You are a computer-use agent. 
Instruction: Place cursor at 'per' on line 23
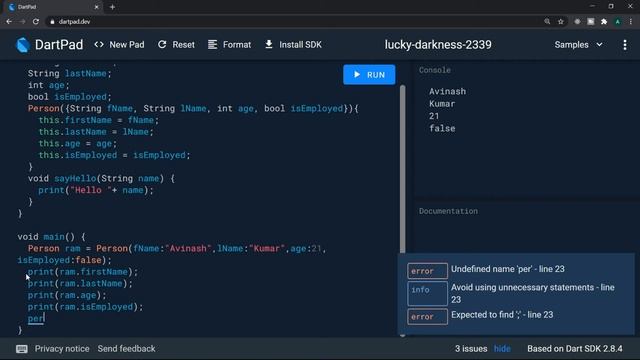pyautogui.click(x=36, y=318)
